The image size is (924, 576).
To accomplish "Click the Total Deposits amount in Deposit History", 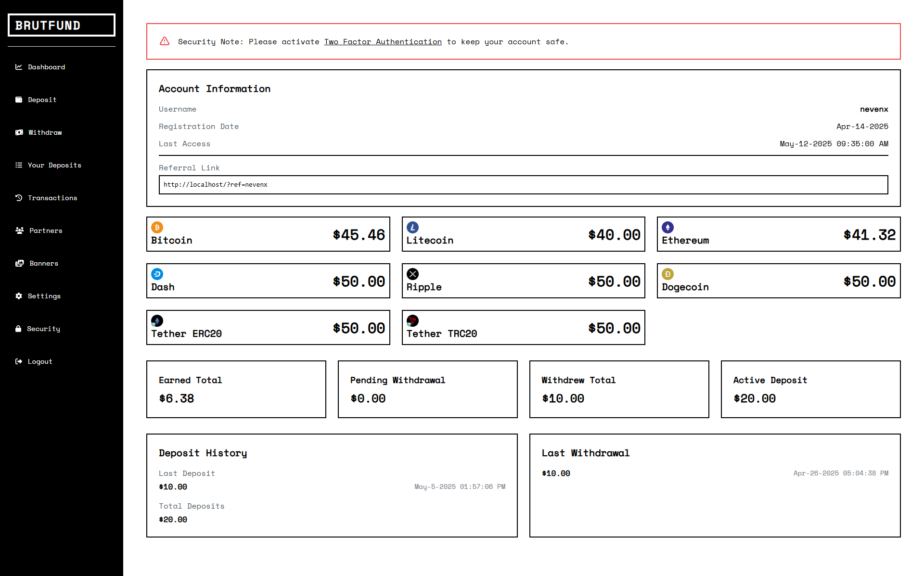I will (x=173, y=520).
